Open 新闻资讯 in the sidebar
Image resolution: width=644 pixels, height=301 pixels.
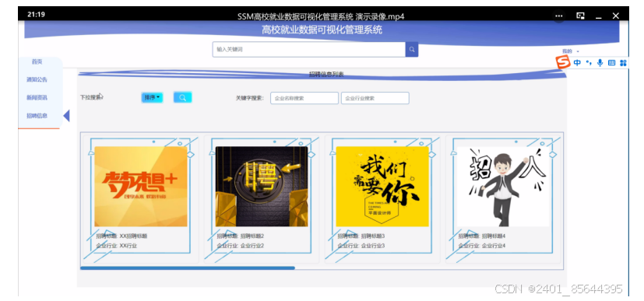tap(37, 97)
